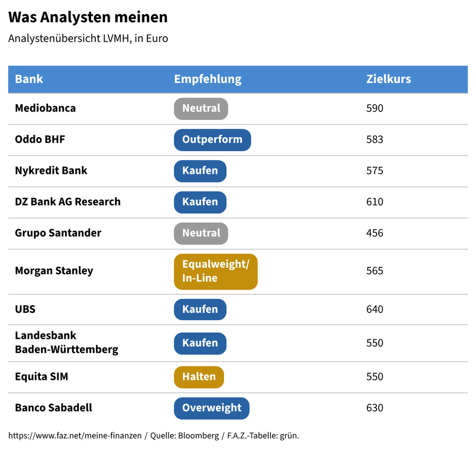Click the Halten badge for Equita SIM
Viewport: 476px width, 450px height.
pyautogui.click(x=198, y=377)
